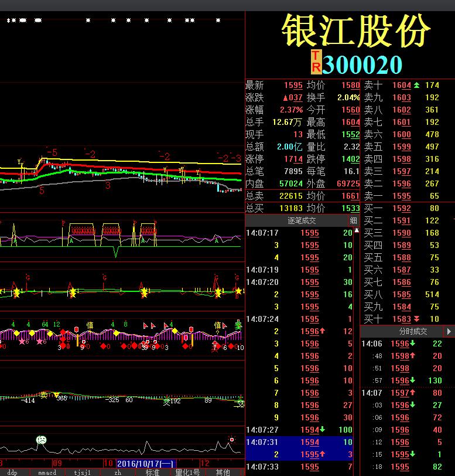The height and width of the screenshot is (476, 455).
Task: Click the 卖五 ask price 1599
Action: pyautogui.click(x=402, y=147)
